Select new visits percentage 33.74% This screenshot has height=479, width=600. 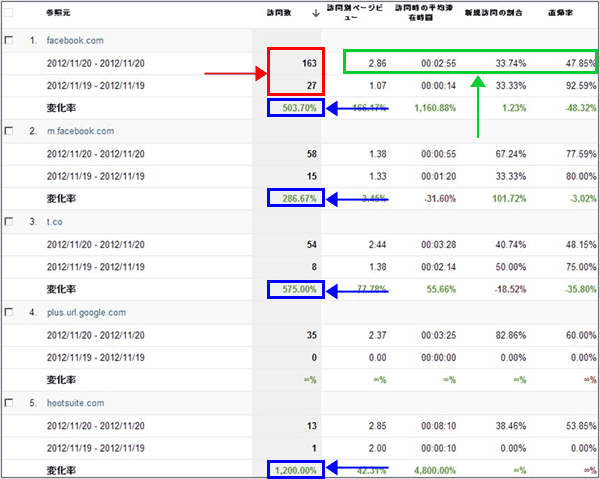coord(511,63)
